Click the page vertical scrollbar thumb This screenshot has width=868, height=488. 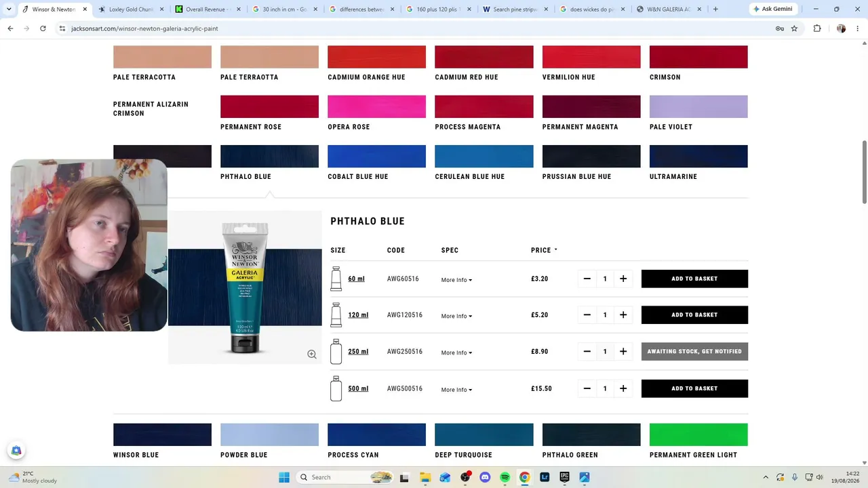[x=865, y=171]
